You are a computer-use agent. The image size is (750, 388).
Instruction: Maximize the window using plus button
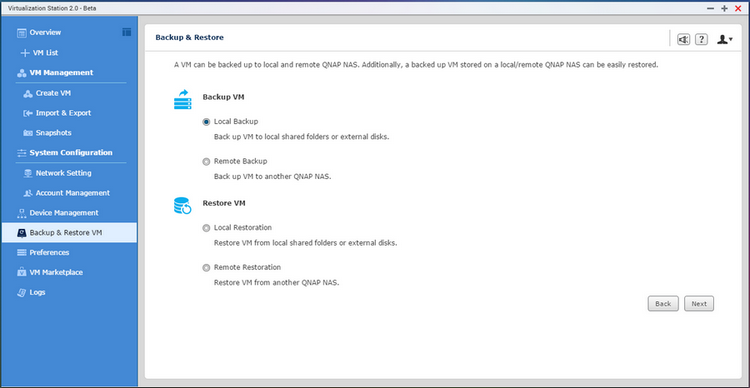coord(724,9)
